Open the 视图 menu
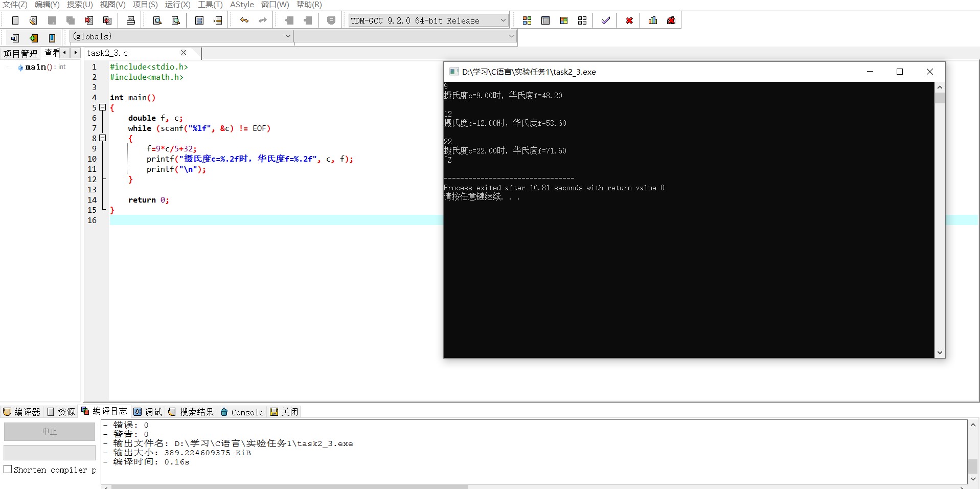 112,5
